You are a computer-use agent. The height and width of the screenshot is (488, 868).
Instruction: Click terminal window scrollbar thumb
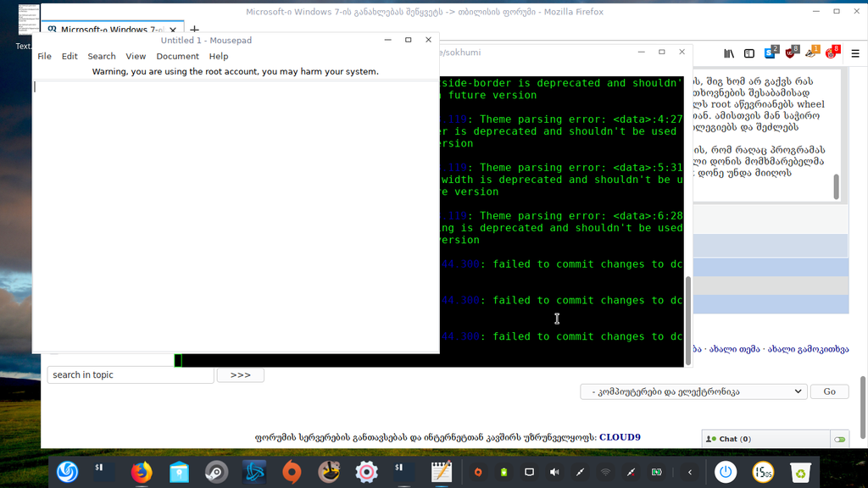click(x=688, y=319)
